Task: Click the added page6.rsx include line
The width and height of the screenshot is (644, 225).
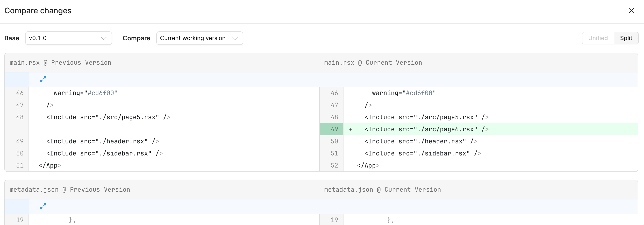Action: pyautogui.click(x=426, y=129)
